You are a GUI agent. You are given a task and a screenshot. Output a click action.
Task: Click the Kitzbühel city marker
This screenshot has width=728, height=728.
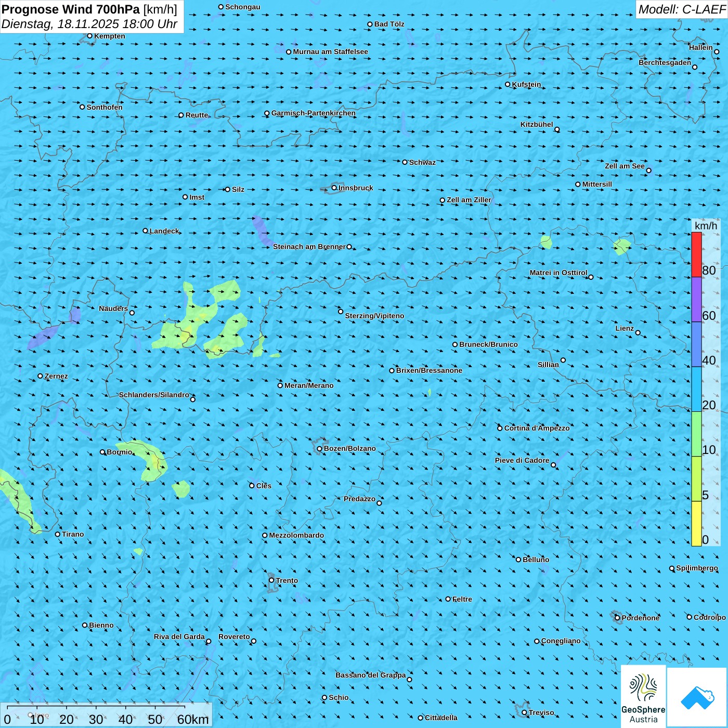pyautogui.click(x=557, y=129)
